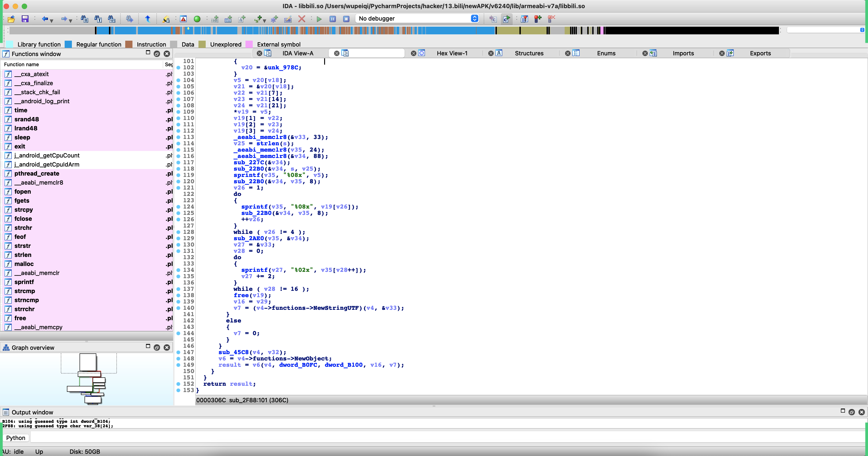The width and height of the screenshot is (868, 456).
Task: Toggle breakpoint dot on line 147
Action: point(178,352)
